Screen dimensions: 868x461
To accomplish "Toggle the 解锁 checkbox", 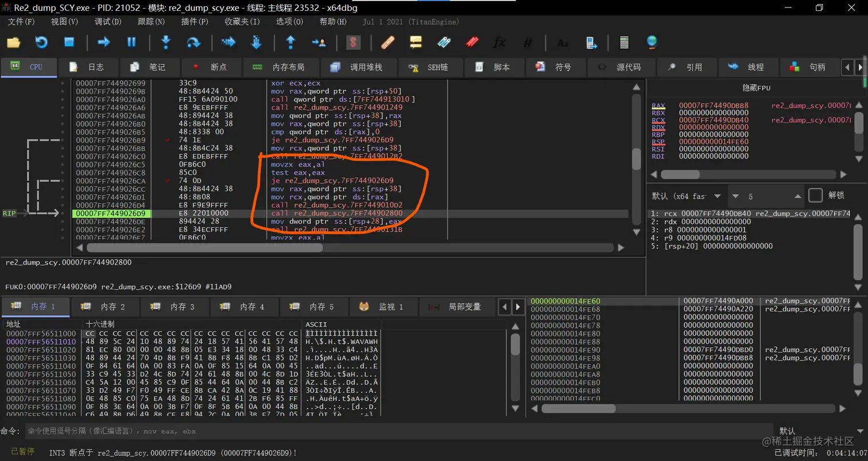I will [x=815, y=195].
